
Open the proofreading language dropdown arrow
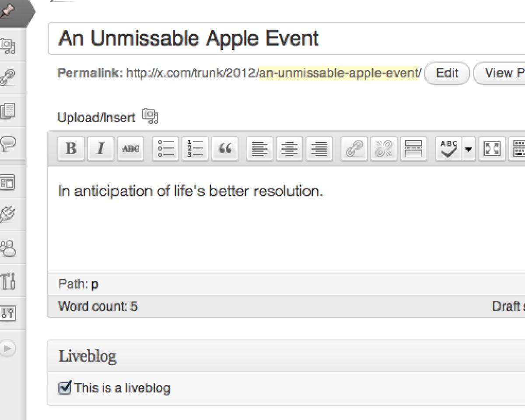pos(468,149)
